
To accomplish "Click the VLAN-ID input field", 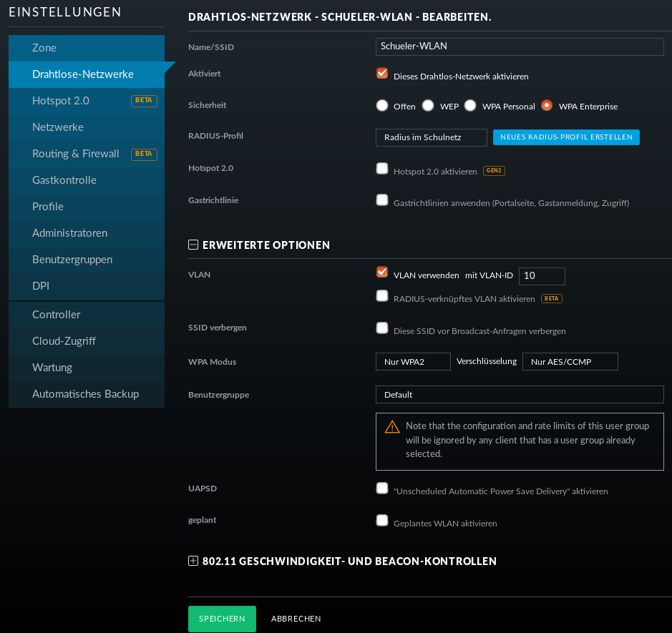I will pyautogui.click(x=542, y=276).
